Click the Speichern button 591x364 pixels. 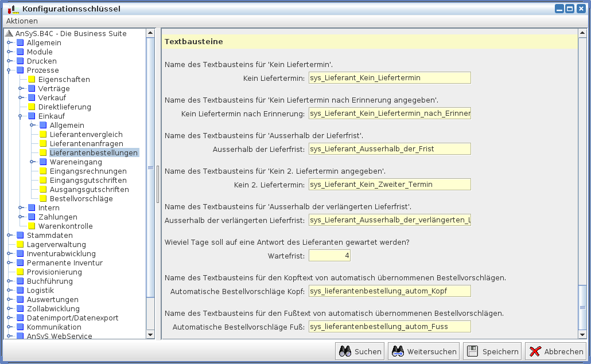point(492,352)
